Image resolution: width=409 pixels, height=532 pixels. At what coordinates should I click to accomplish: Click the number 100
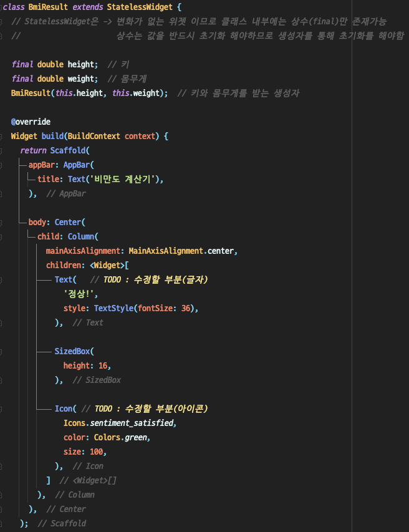[x=96, y=452]
